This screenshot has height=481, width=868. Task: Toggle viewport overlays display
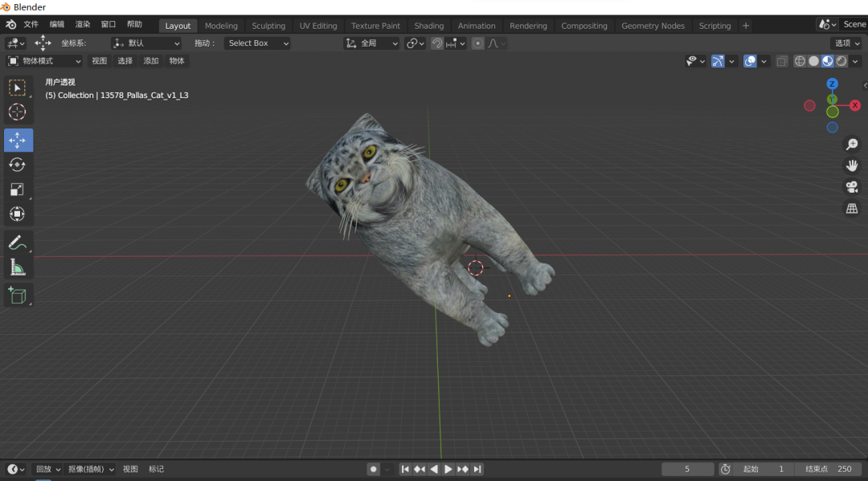(x=750, y=61)
